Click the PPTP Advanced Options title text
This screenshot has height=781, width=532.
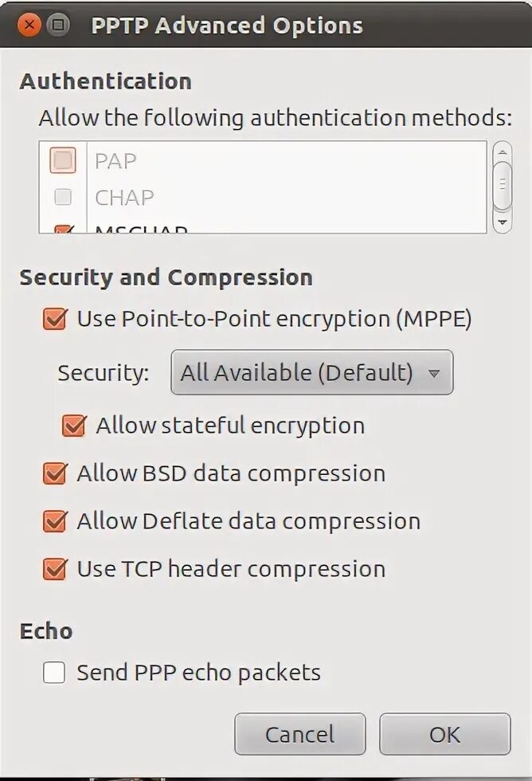[x=227, y=26]
